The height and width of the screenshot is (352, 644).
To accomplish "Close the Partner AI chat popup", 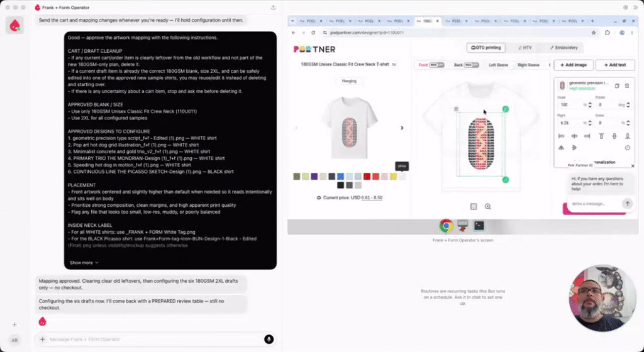I will click(633, 166).
